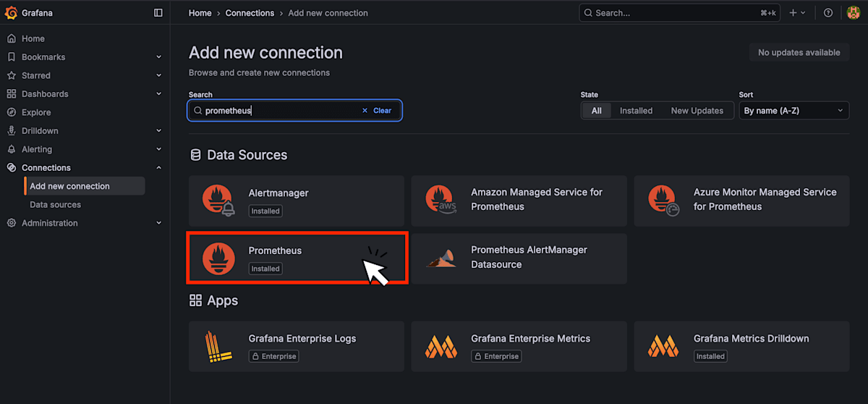Click the Explore compass icon
This screenshot has height=404, width=868.
[11, 112]
